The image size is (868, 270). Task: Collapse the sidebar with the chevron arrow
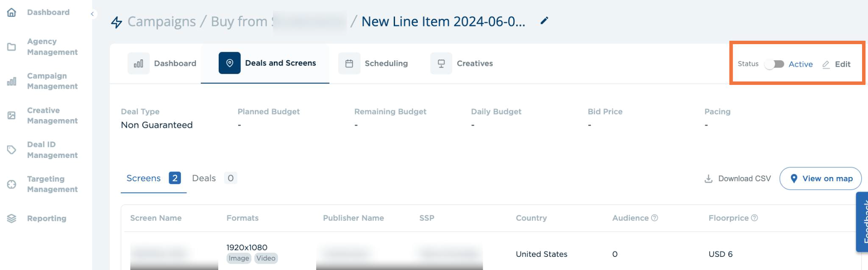92,14
